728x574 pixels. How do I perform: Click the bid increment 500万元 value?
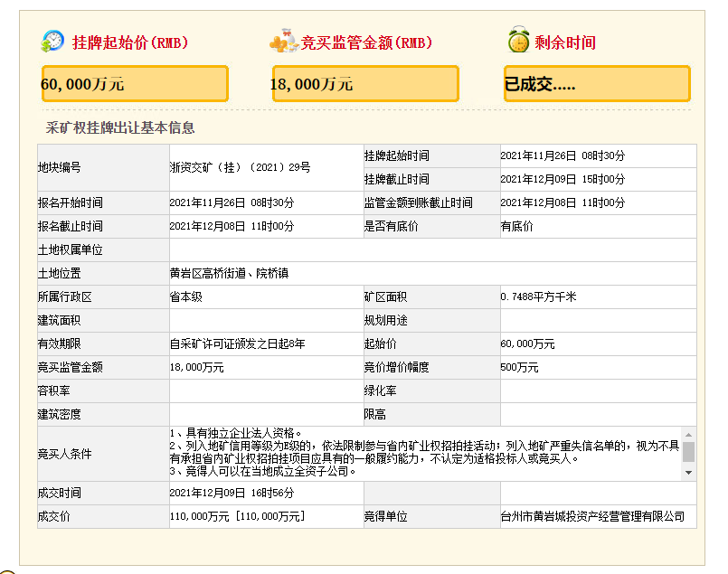(x=519, y=367)
